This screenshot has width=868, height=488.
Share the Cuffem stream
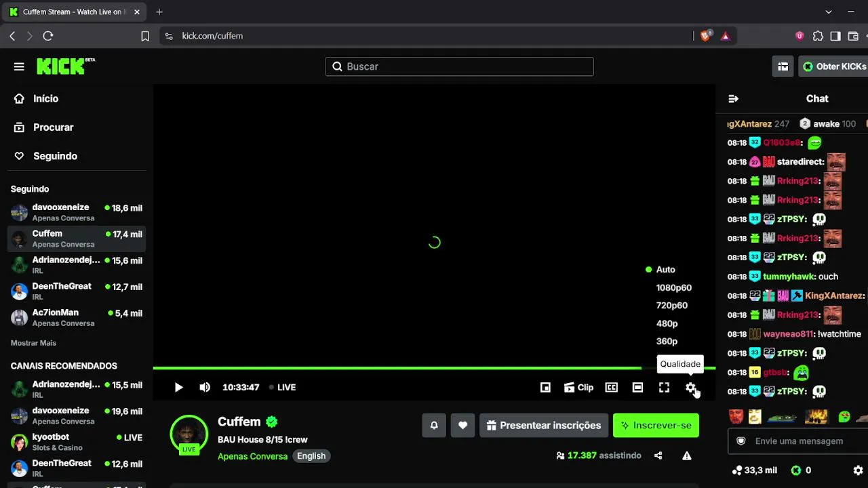tap(658, 455)
